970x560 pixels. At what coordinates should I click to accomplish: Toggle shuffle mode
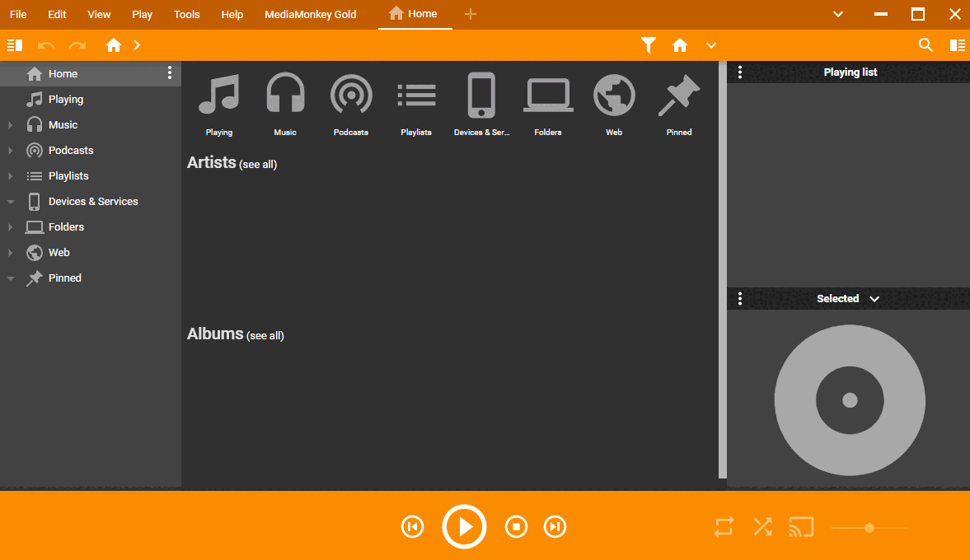pyautogui.click(x=762, y=526)
